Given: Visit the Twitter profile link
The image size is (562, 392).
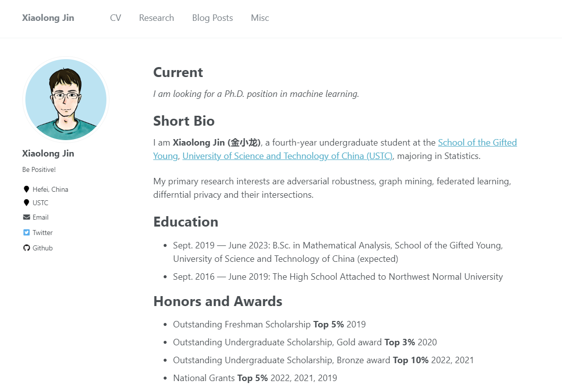Looking at the screenshot, I should pos(43,233).
